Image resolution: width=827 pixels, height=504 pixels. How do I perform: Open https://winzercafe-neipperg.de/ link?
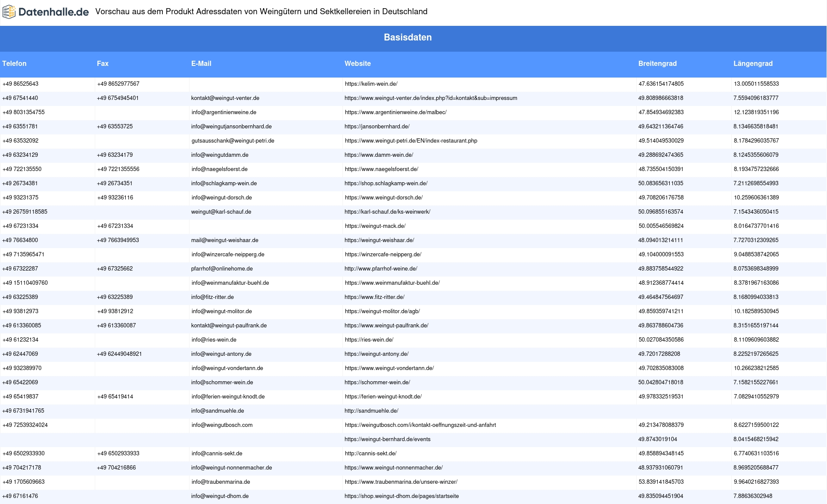click(383, 255)
